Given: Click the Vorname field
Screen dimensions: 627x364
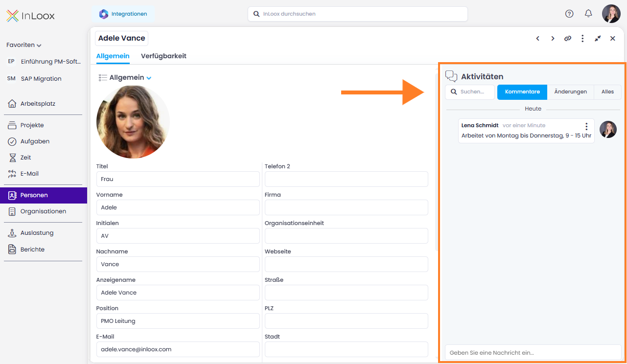Looking at the screenshot, I should pos(178,207).
